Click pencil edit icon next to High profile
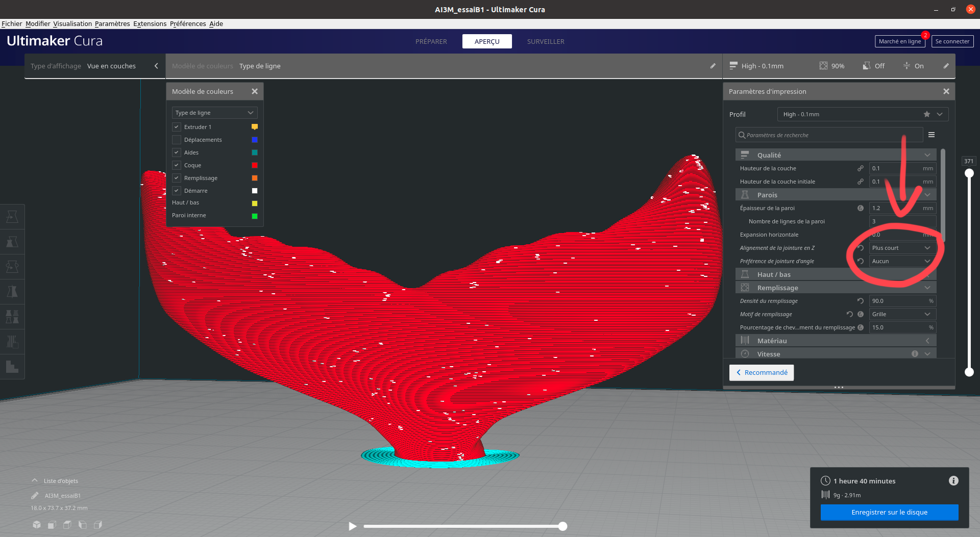The height and width of the screenshot is (537, 980). click(x=946, y=66)
